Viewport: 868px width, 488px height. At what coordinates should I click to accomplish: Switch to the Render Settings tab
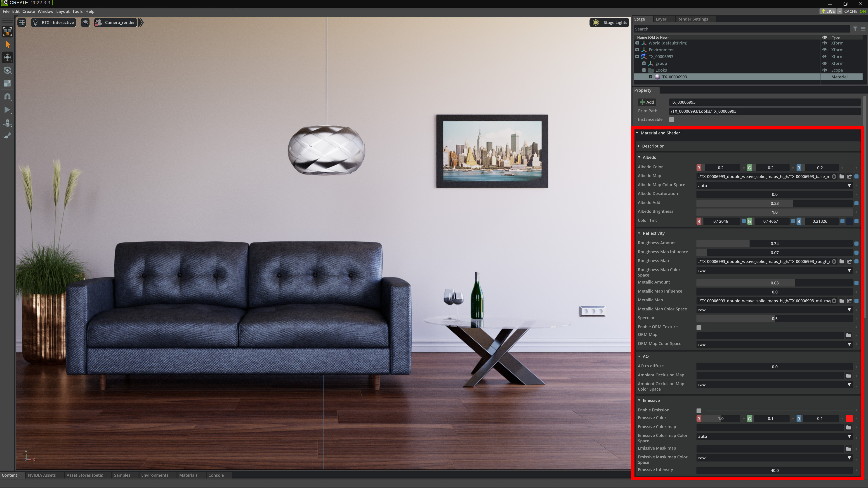(x=692, y=19)
